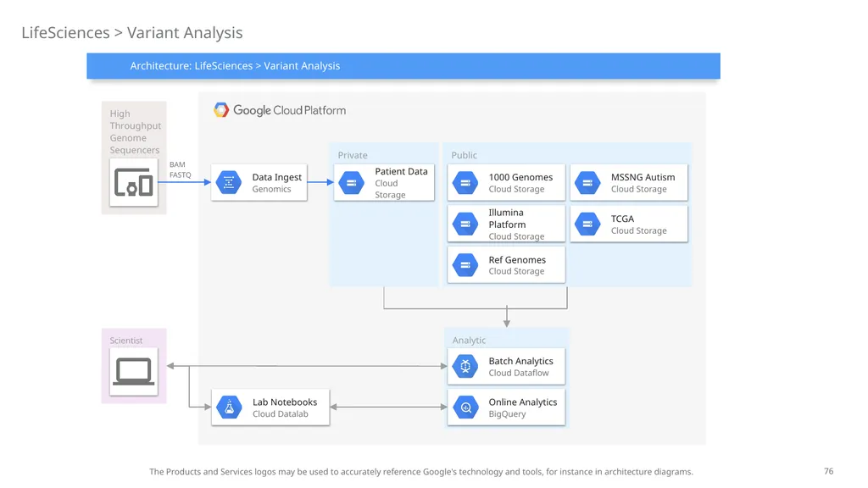Click the slide title 'LifeSciences > Variant Analysis'
This screenshot has height=488, width=868.
[x=131, y=33]
